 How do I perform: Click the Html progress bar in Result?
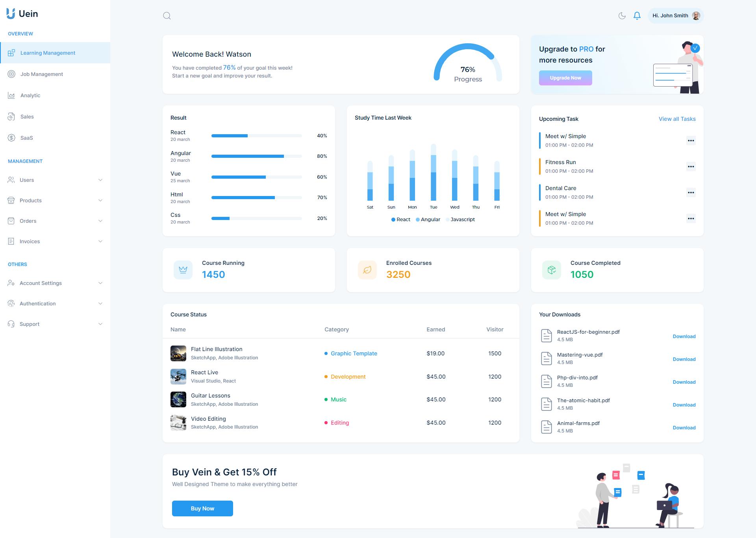point(256,198)
